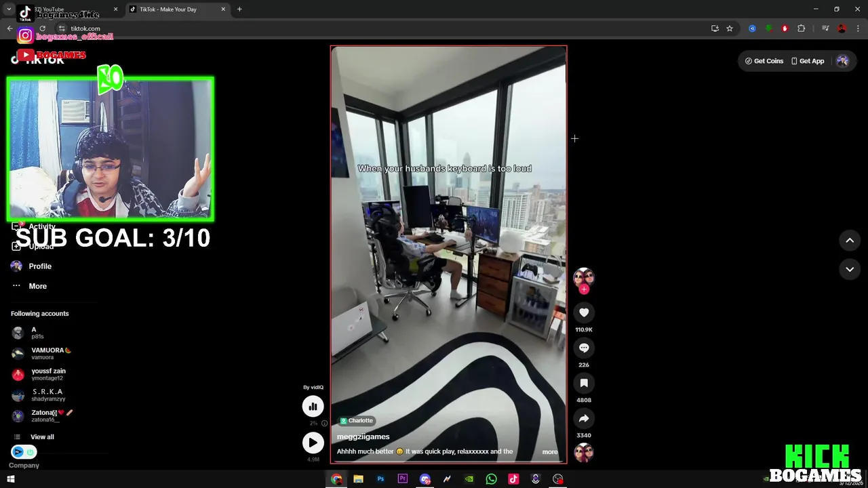
Task: Open following account youssf zain
Action: tap(39, 374)
